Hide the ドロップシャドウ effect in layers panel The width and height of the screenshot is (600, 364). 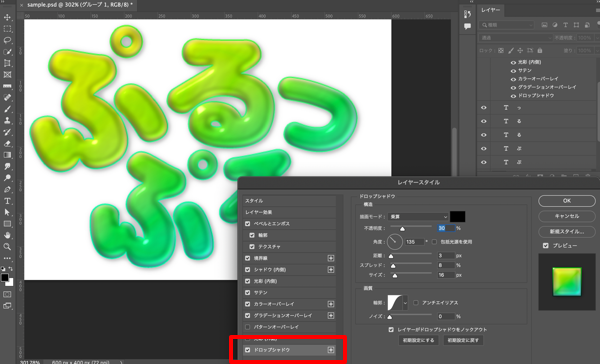coord(513,96)
